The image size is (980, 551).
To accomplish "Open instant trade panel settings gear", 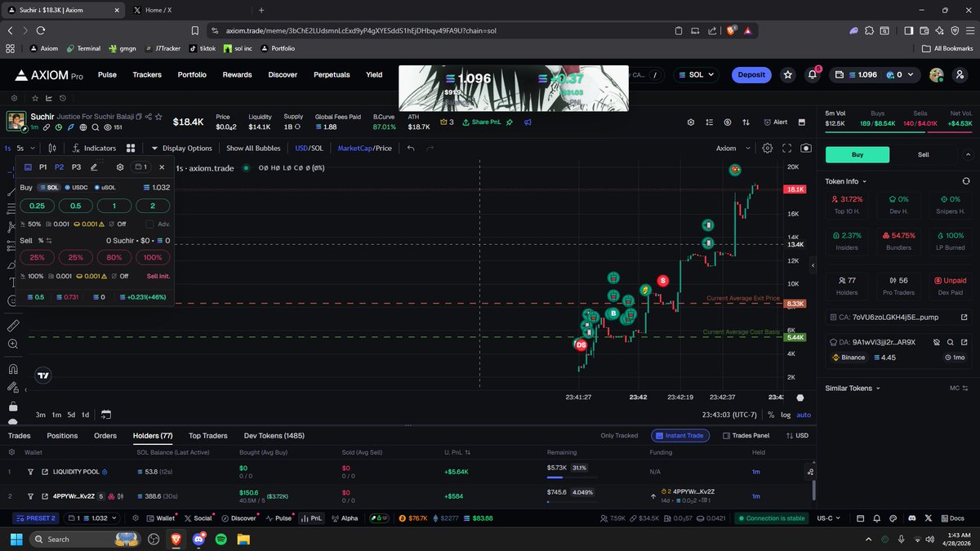I will click(120, 167).
